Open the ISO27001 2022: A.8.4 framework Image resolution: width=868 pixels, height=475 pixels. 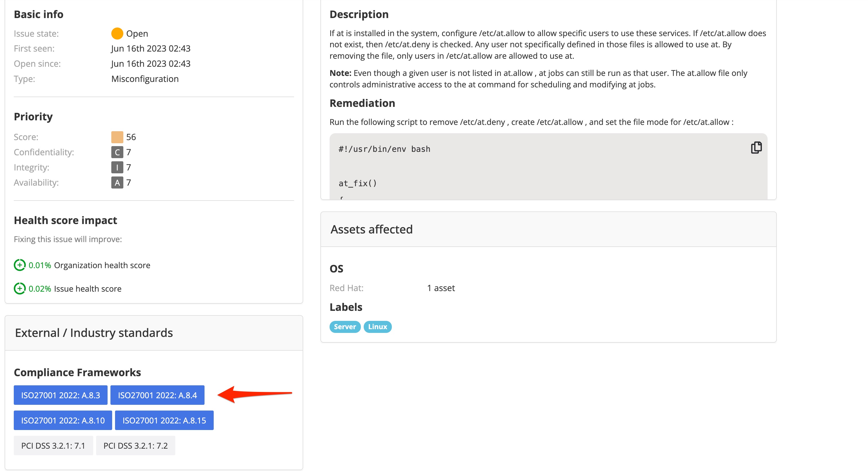pyautogui.click(x=157, y=395)
